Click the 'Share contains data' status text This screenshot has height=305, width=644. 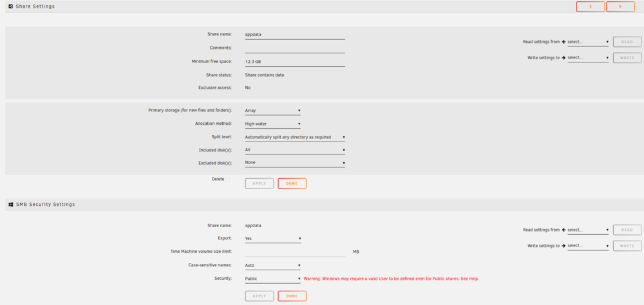click(265, 75)
